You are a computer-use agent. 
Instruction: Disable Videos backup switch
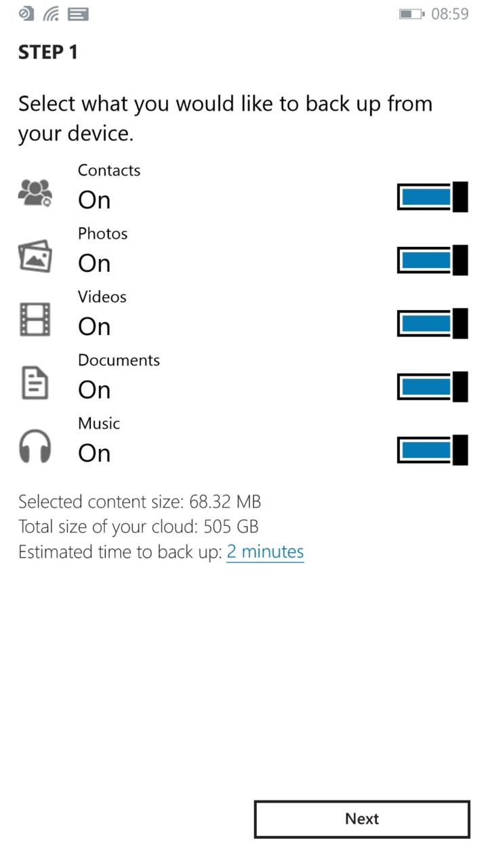(x=432, y=323)
